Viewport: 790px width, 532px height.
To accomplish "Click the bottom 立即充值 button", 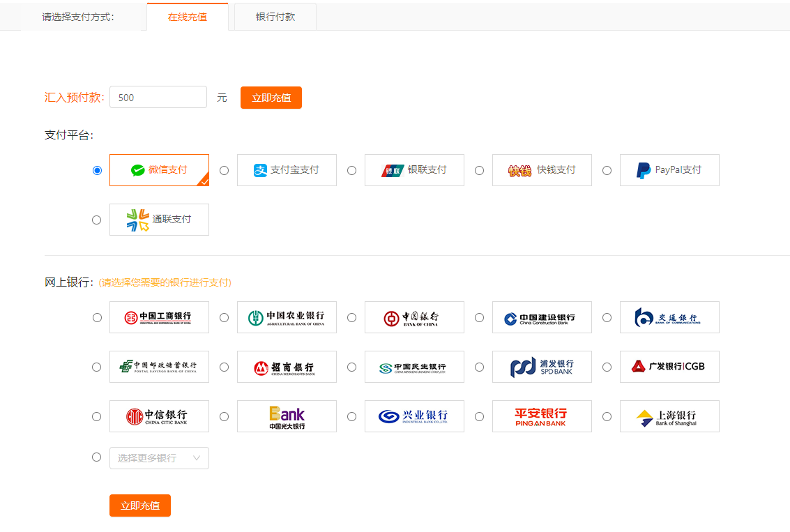I will click(x=140, y=506).
